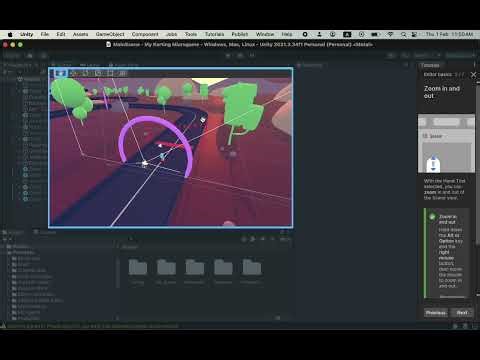The width and height of the screenshot is (480, 360).
Task: Click the green task completion checkmark
Action: coord(432,217)
